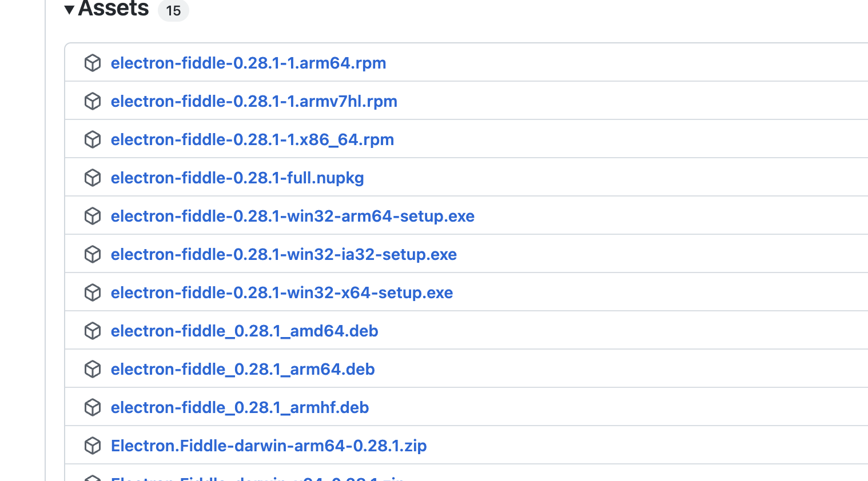This screenshot has width=868, height=481.
Task: Download electron-fiddle_0.28.1_arm64.deb
Action: (x=242, y=368)
